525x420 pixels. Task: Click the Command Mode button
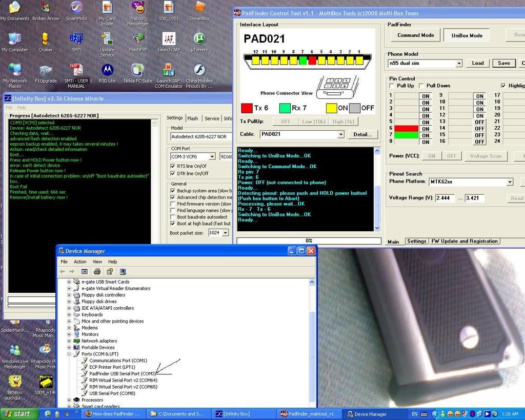(x=415, y=35)
